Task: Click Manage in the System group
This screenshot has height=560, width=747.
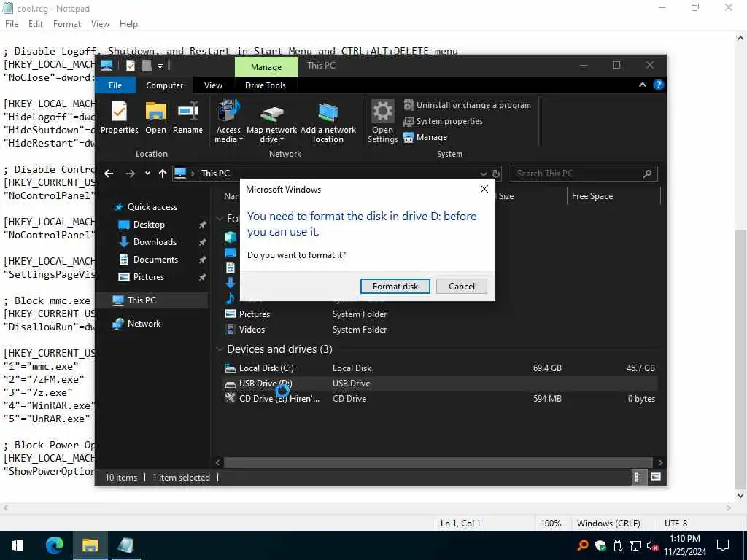Action: coord(425,137)
